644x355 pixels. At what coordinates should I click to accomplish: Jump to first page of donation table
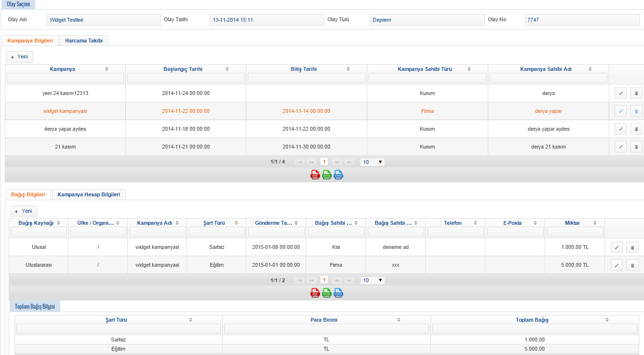click(x=299, y=280)
